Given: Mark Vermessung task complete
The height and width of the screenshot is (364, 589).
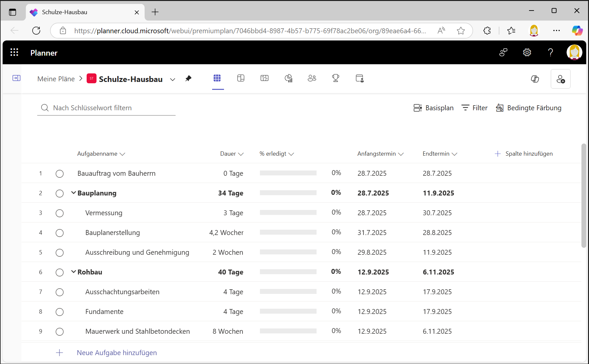Looking at the screenshot, I should [x=60, y=213].
